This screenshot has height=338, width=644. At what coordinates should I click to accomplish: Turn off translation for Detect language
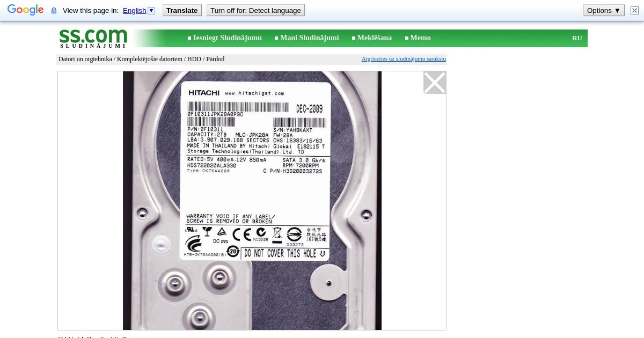pyautogui.click(x=255, y=10)
